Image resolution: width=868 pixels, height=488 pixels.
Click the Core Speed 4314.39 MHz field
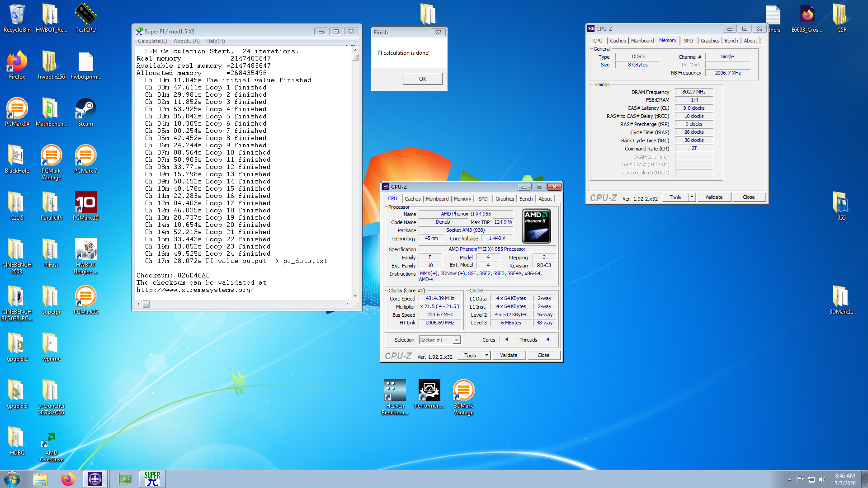(440, 298)
